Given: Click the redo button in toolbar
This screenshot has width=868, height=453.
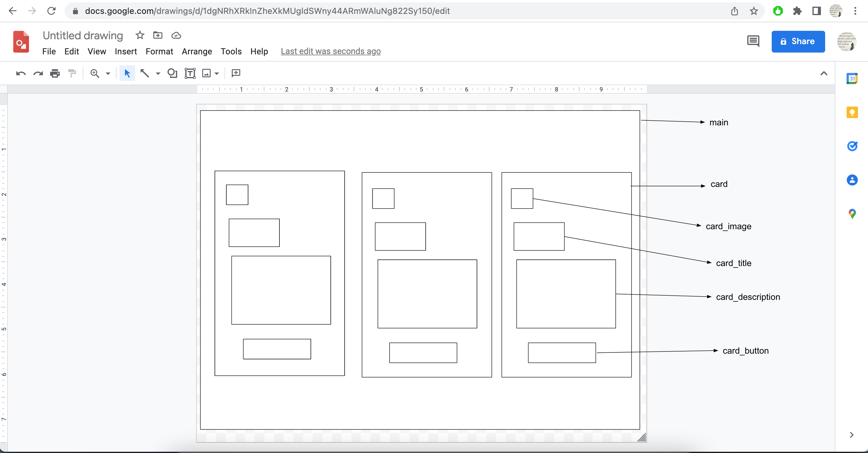Looking at the screenshot, I should (x=37, y=73).
